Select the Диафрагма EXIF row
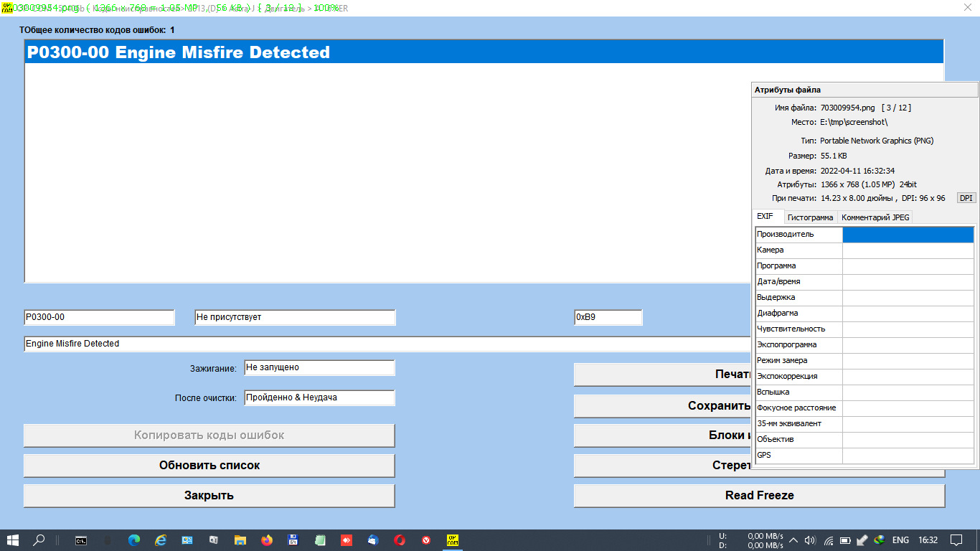The height and width of the screenshot is (551, 980). (864, 314)
